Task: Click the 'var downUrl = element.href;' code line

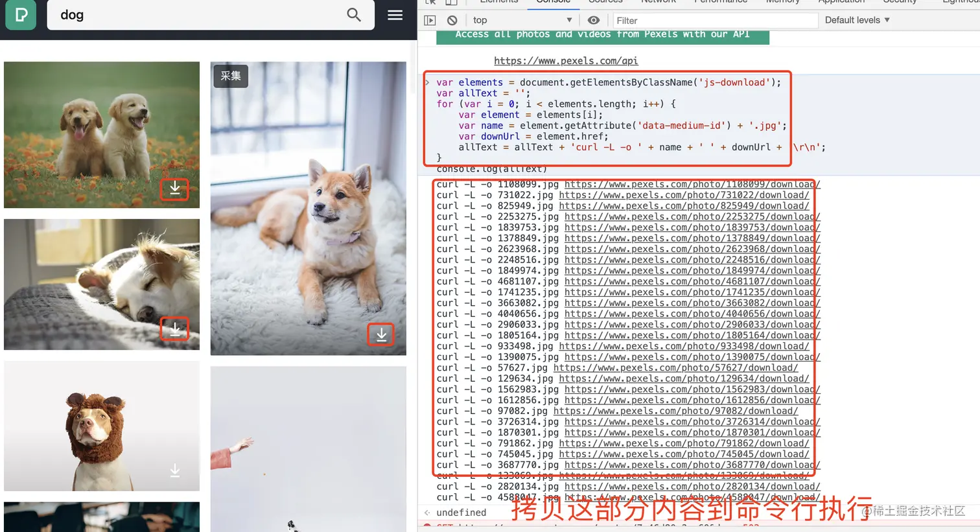Action: [533, 136]
